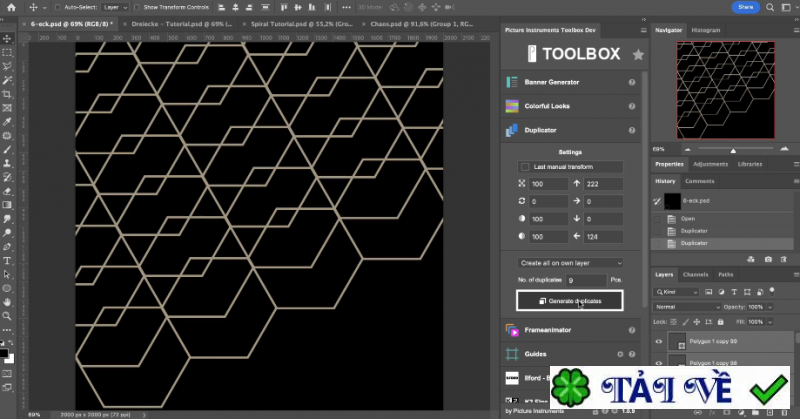
Task: Pick the Zoom tool from the toolbar
Action: (x=7, y=315)
